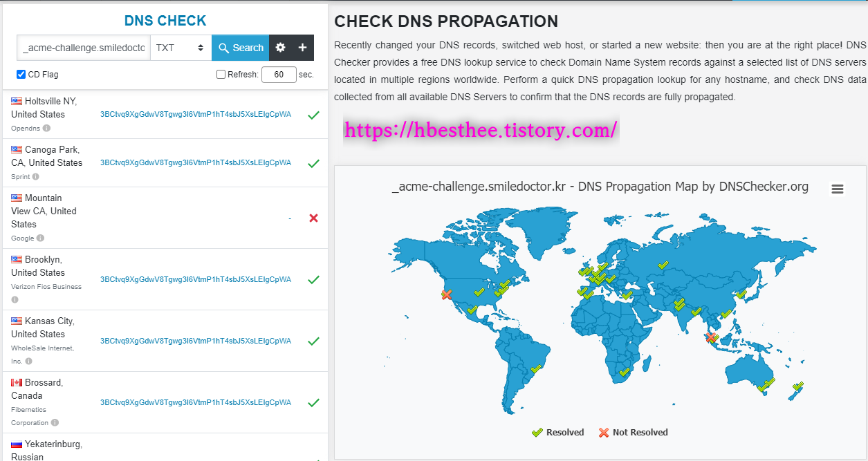Click the resolved marker in Brazil
868x461 pixels.
(535, 369)
